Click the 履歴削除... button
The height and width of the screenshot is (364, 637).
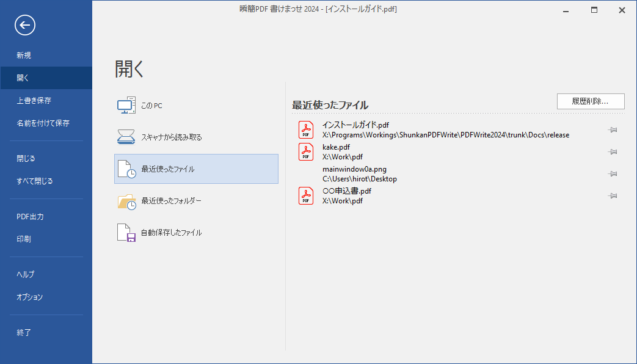click(591, 101)
